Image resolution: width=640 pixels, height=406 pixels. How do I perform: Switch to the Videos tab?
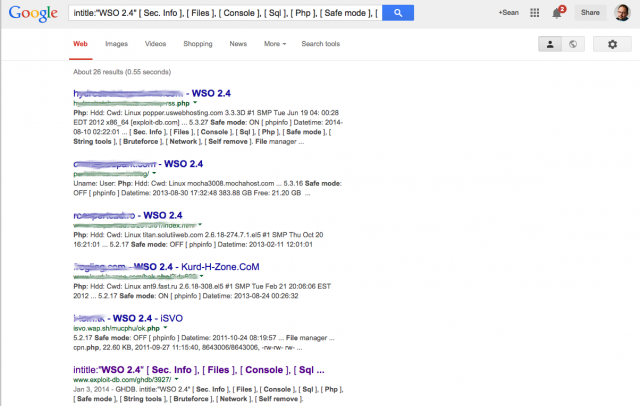pyautogui.click(x=156, y=44)
